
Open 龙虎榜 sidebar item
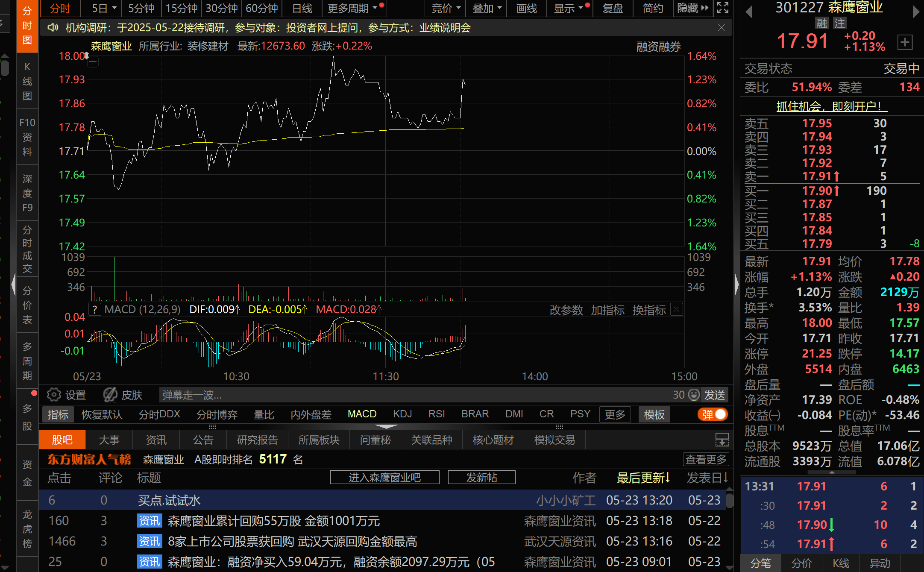coord(27,529)
